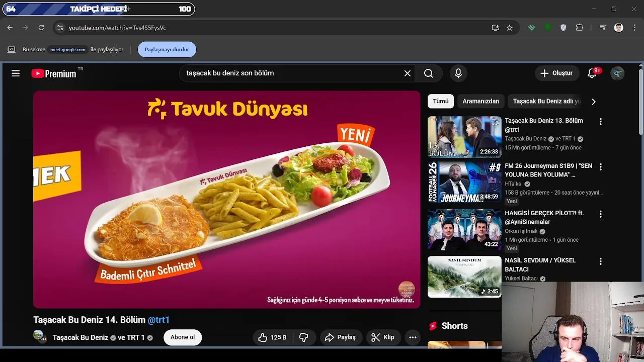The image size is (644, 362).
Task: Open the browser extensions puzzle icon
Action: click(579, 28)
